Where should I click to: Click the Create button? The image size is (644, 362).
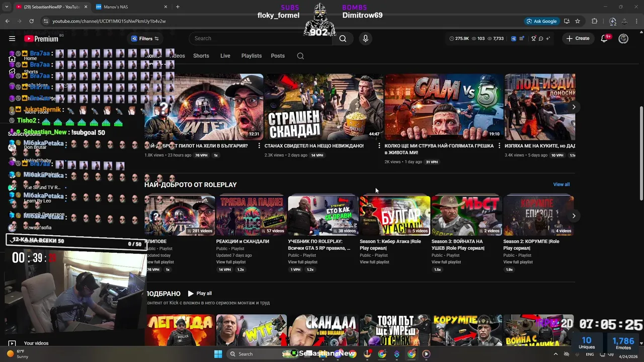tap(578, 39)
